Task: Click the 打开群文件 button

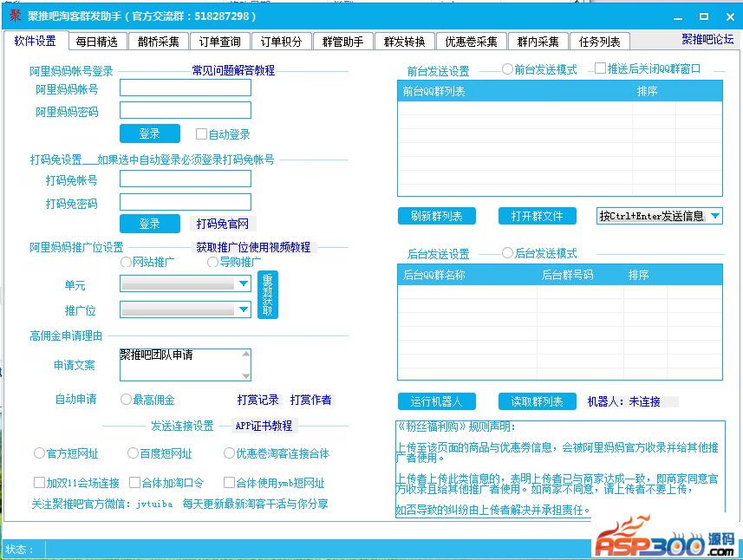Action: tap(538, 216)
